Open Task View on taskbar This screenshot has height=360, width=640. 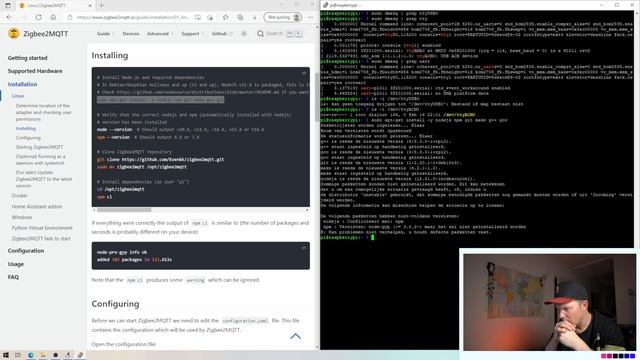pyautogui.click(x=18, y=355)
